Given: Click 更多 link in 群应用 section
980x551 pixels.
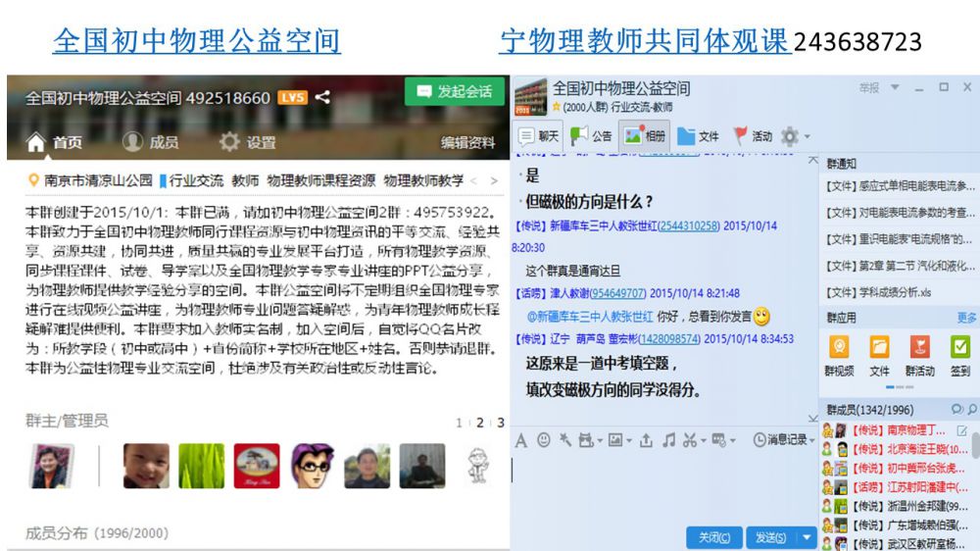Looking at the screenshot, I should (x=966, y=318).
